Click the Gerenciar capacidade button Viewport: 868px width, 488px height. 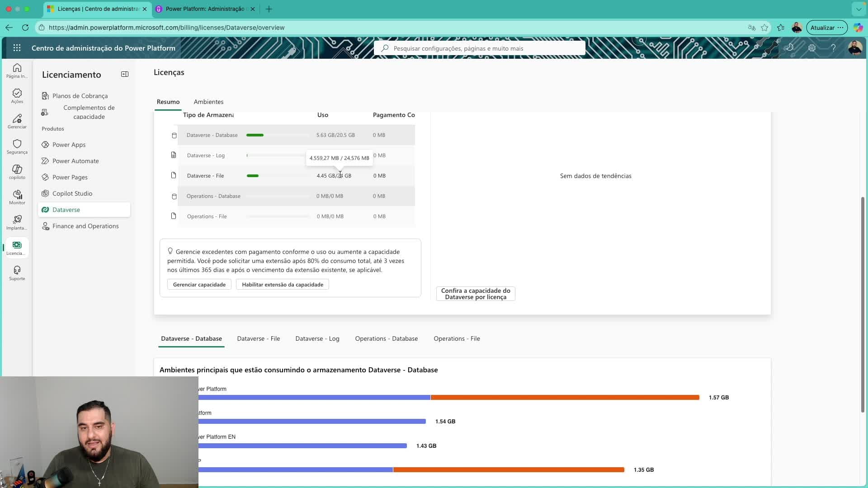199,285
